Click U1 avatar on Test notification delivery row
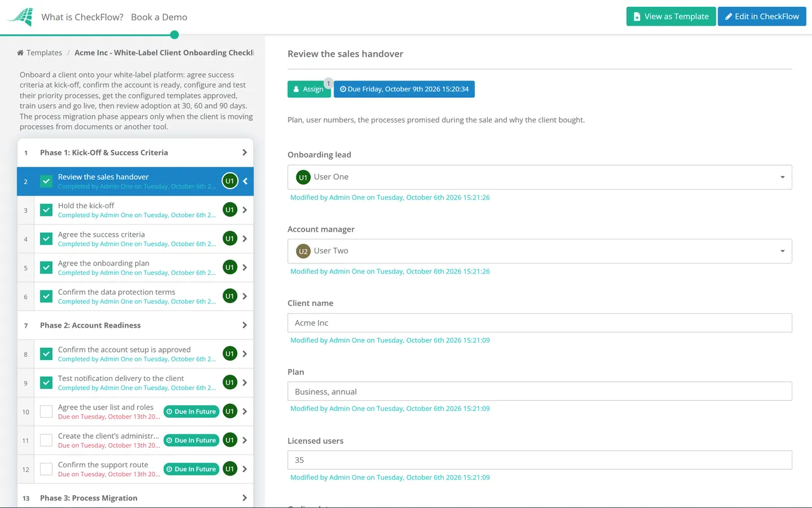 [x=230, y=382]
